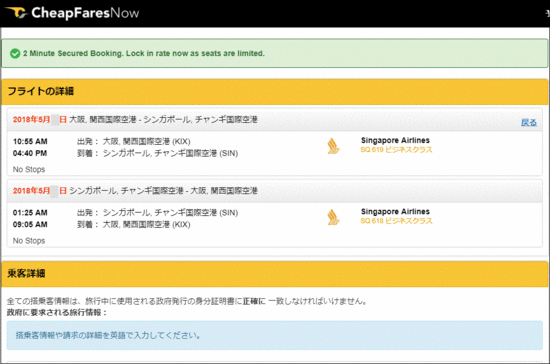
Task: Click 出発: シンガポール (SIN) departure line
Action: (157, 213)
